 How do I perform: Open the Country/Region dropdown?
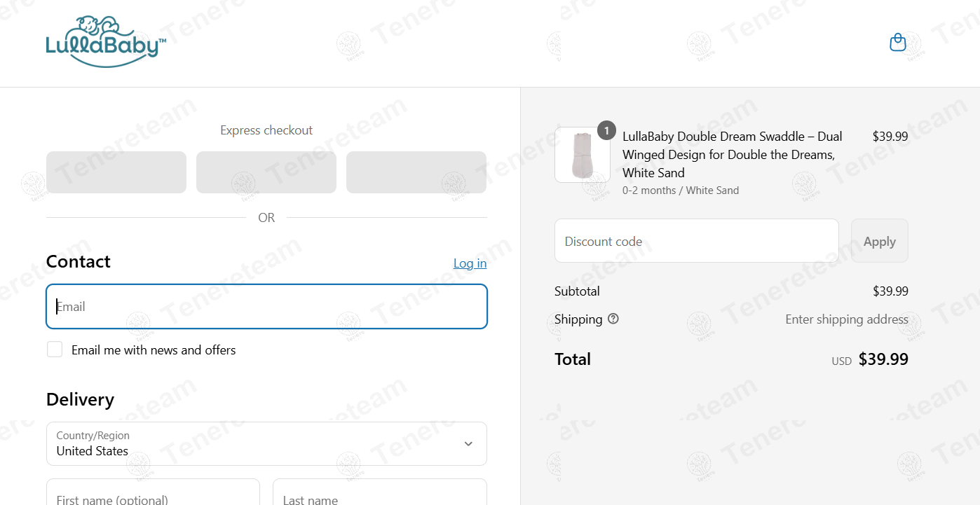click(266, 443)
